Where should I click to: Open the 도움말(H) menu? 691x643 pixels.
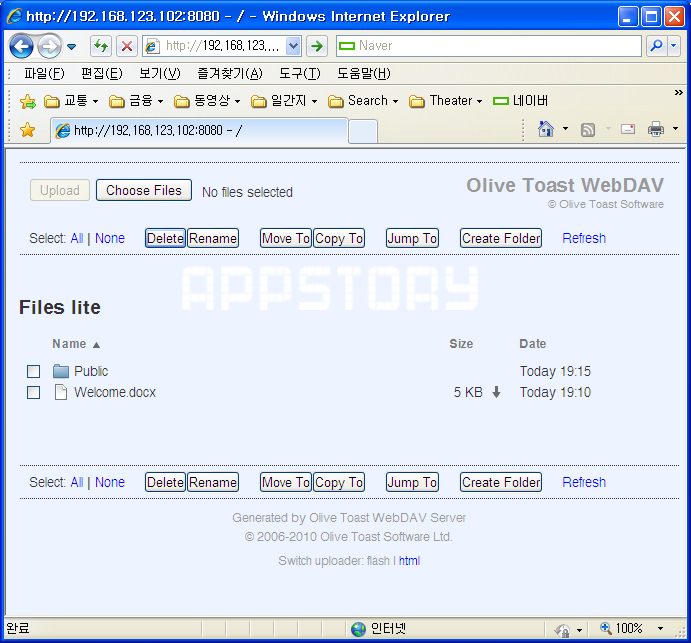(x=364, y=73)
